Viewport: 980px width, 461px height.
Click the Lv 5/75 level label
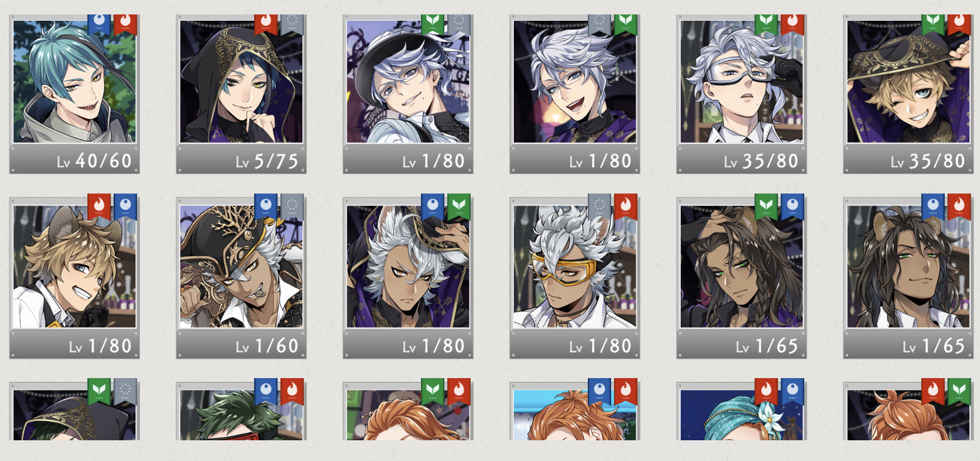(267, 161)
